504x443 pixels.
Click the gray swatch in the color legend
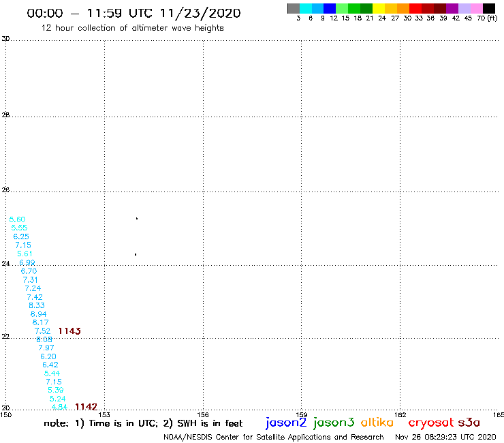pyautogui.click(x=294, y=8)
